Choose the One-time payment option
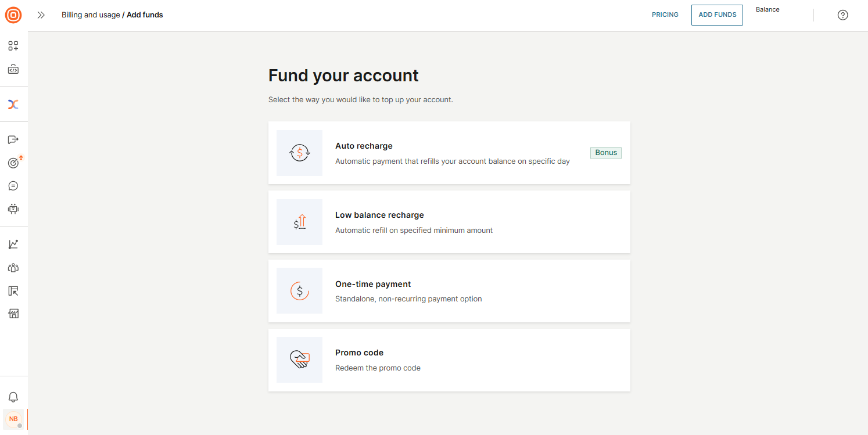Viewport: 868px width, 435px height. tap(449, 290)
